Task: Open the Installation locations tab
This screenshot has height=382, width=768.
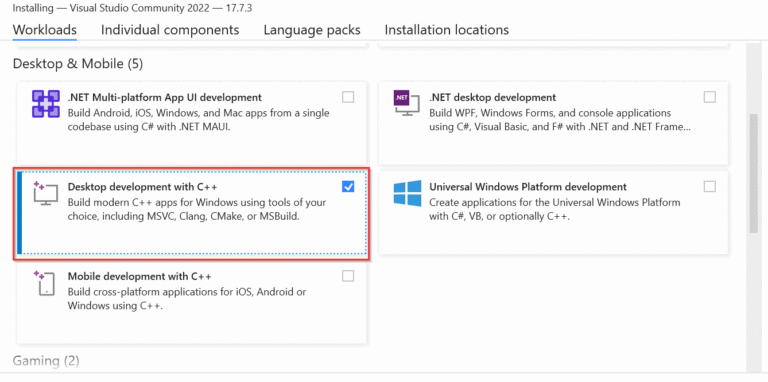Action: (447, 30)
